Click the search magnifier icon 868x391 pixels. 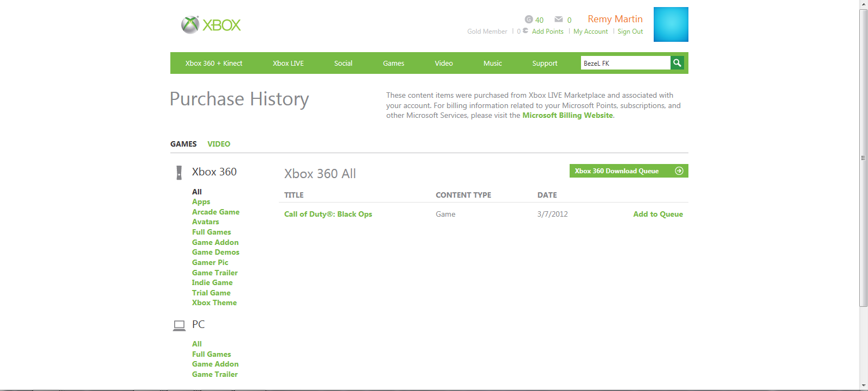[677, 63]
